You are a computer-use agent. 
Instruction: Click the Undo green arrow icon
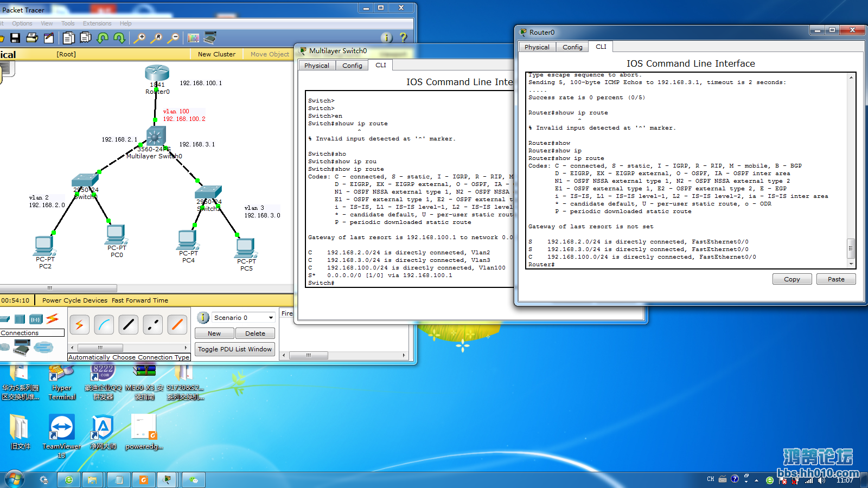click(103, 38)
